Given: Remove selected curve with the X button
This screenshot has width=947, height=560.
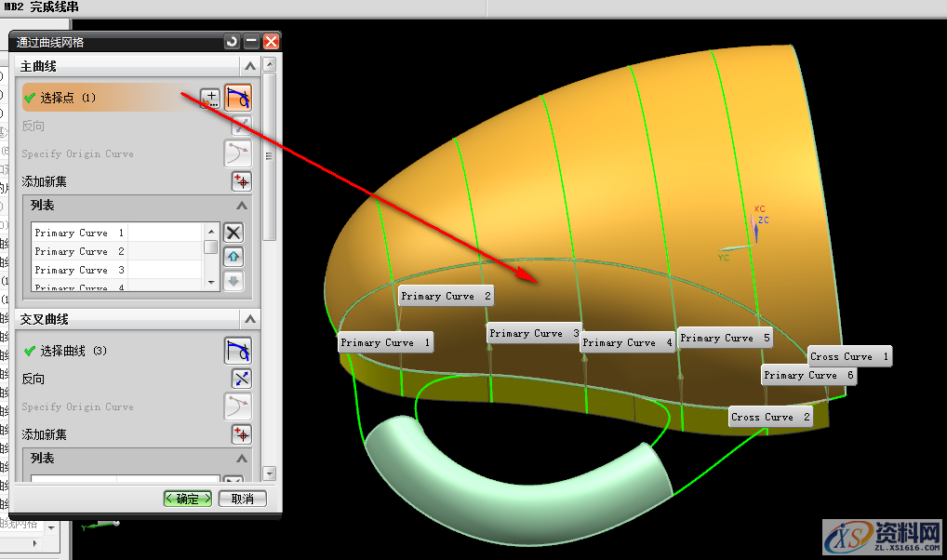Looking at the screenshot, I should coord(233,233).
